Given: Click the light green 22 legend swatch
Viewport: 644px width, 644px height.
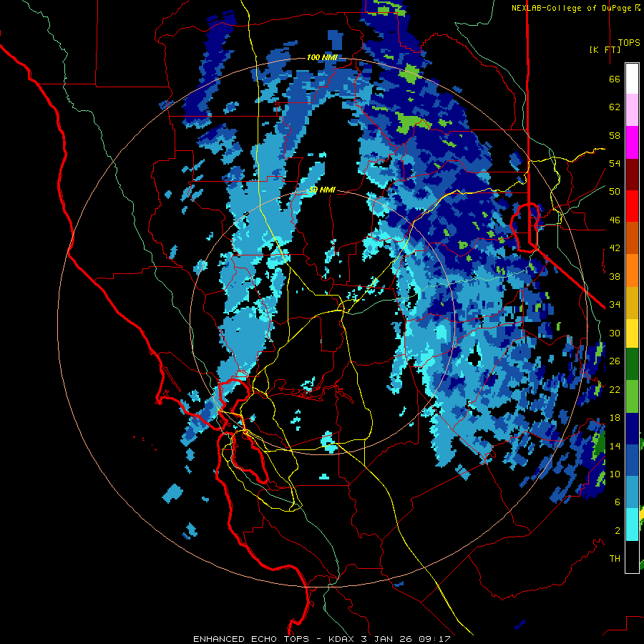Looking at the screenshot, I should click(632, 396).
